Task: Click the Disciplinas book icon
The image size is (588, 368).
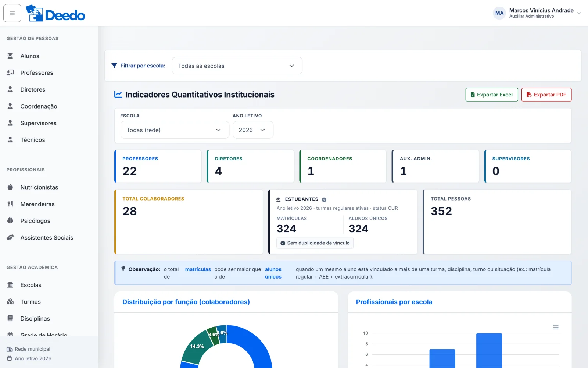Action: click(x=10, y=318)
